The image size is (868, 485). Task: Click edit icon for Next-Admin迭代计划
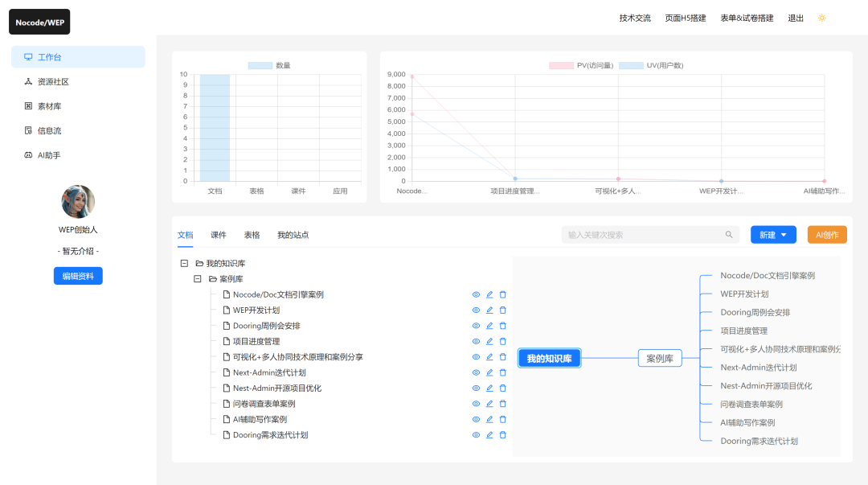point(489,372)
